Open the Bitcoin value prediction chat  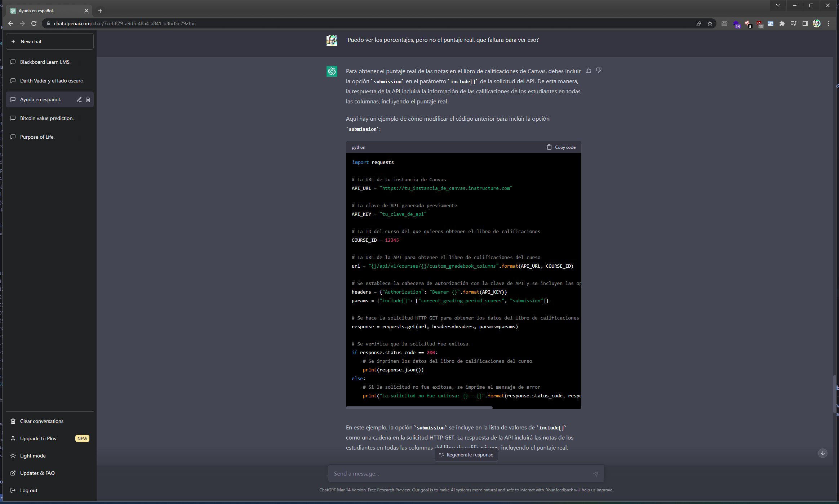point(47,118)
